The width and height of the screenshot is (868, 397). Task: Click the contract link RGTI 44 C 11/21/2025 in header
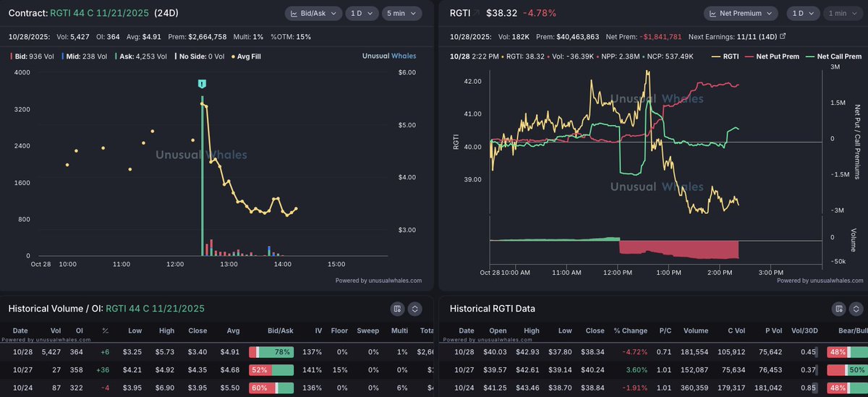[x=101, y=13]
